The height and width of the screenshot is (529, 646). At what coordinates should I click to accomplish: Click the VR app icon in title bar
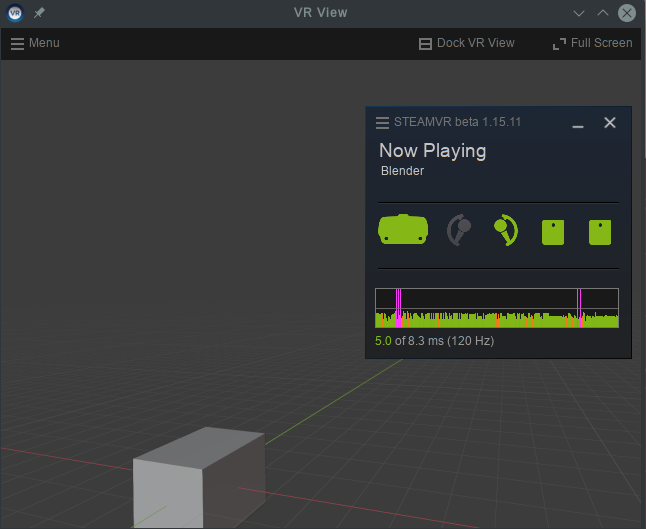coord(15,13)
